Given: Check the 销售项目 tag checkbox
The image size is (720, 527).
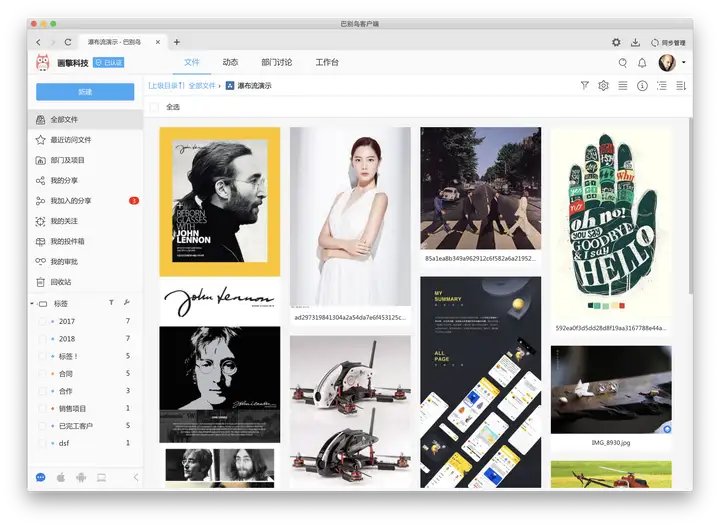Looking at the screenshot, I should point(42,409).
